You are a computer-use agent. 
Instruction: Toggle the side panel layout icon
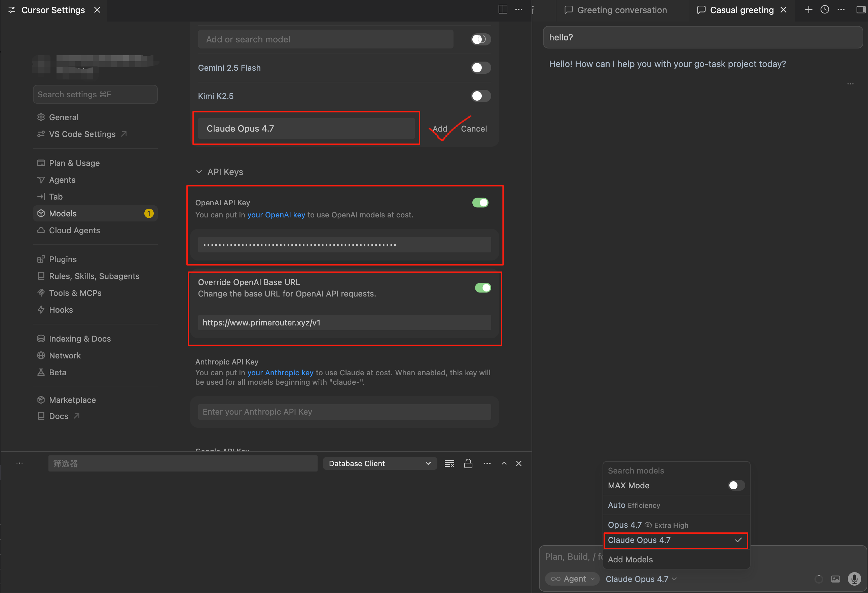(x=861, y=10)
